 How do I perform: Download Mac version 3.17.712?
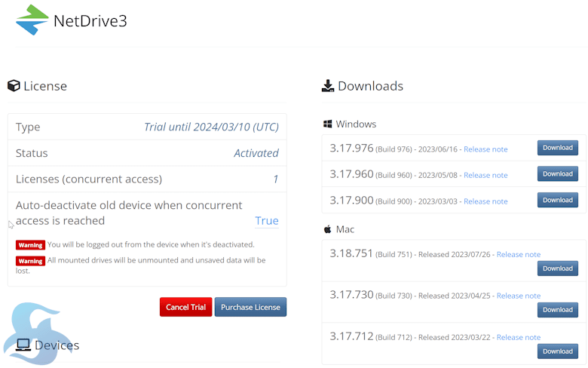[x=558, y=351]
